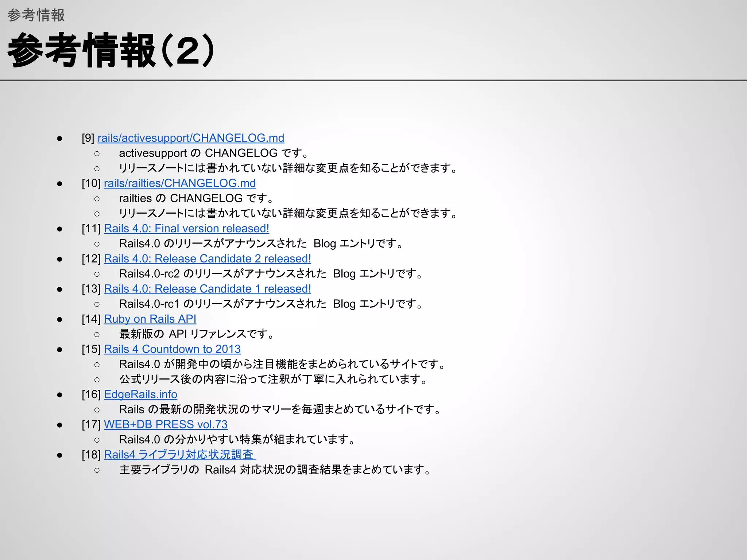Open the rails/railties/CHANGELOG.md link
747x560 pixels.
[180, 183]
